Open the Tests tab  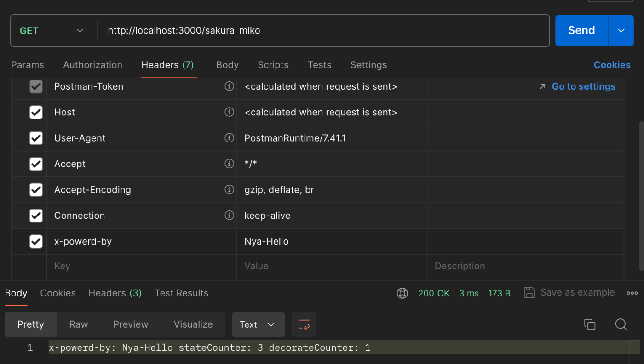pyautogui.click(x=320, y=65)
